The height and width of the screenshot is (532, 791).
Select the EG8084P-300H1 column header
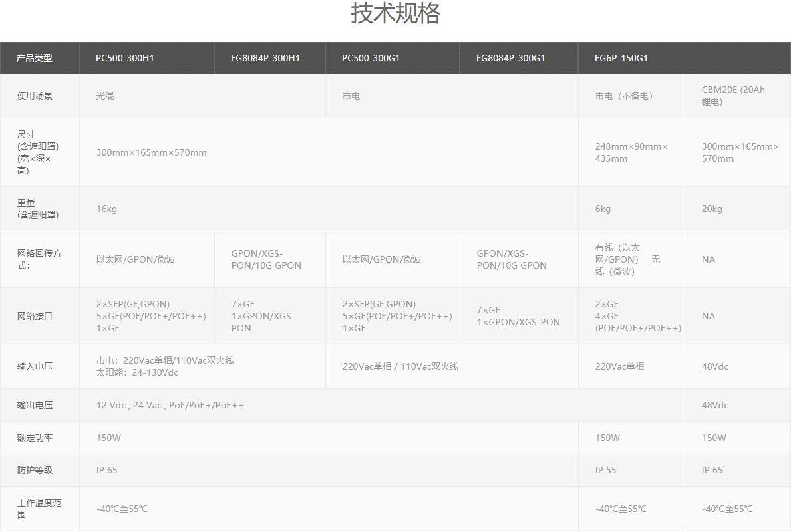click(270, 58)
